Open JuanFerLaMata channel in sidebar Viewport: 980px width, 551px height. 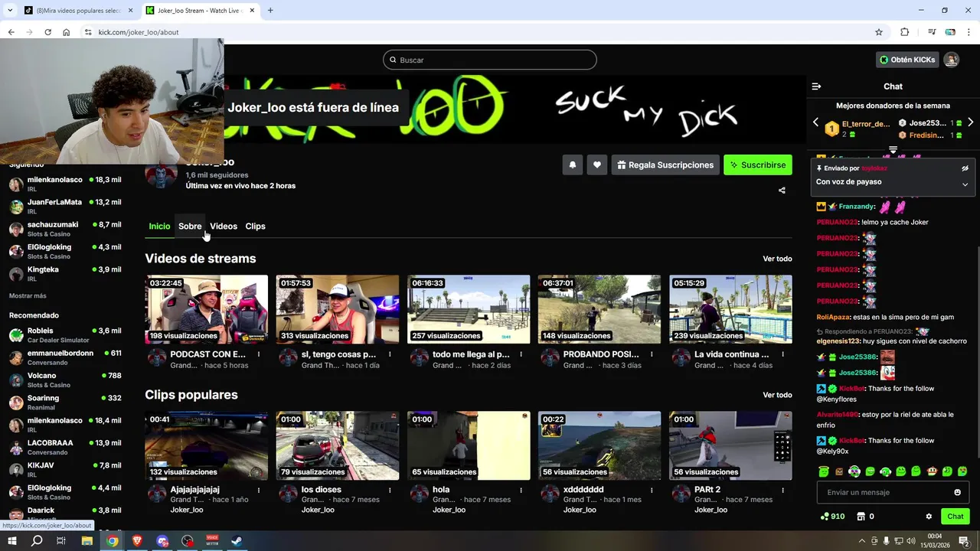pos(65,206)
